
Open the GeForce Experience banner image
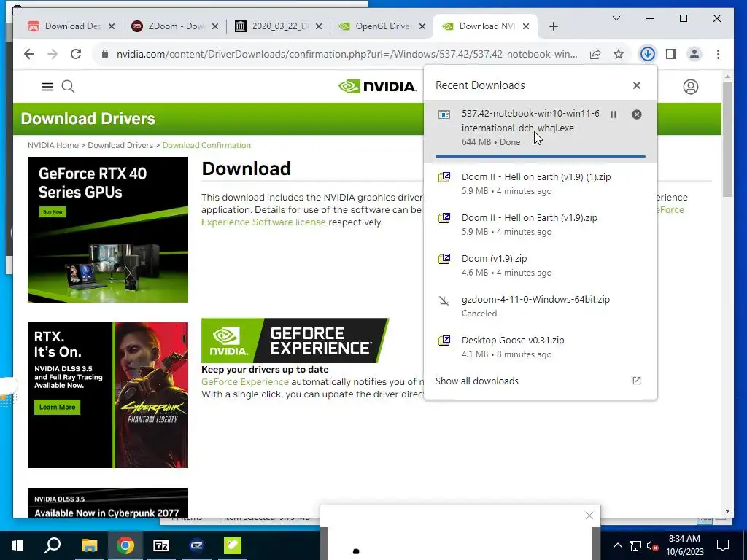(295, 341)
